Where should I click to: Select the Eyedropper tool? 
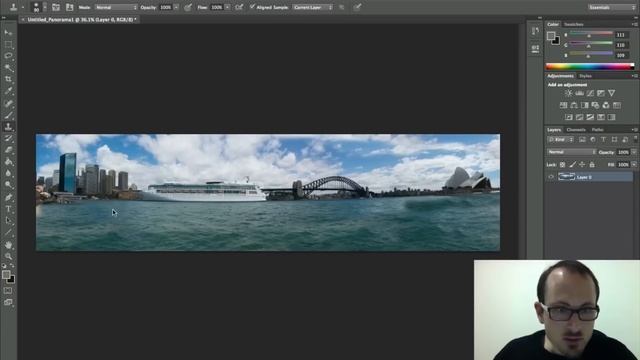coord(8,91)
